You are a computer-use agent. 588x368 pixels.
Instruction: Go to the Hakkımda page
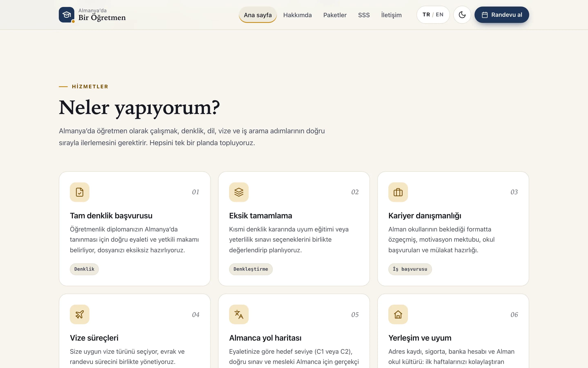click(x=297, y=15)
